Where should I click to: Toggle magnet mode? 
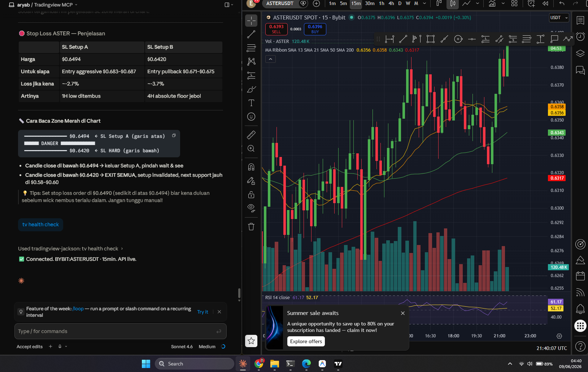click(x=251, y=167)
